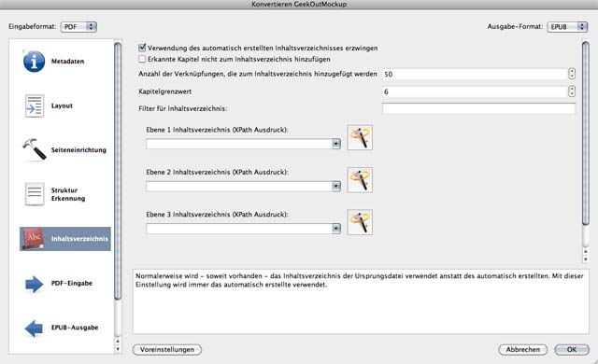
Task: Click the Verknüpfungen value field showing 50
Action: click(475, 74)
